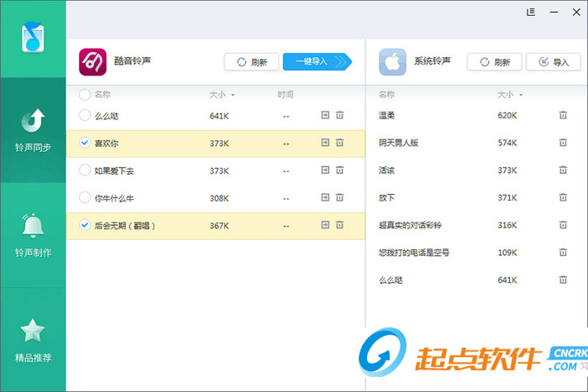588x392 pixels.
Task: Import 后会无期（翻唱）with its arrow icon
Action: pyautogui.click(x=325, y=224)
